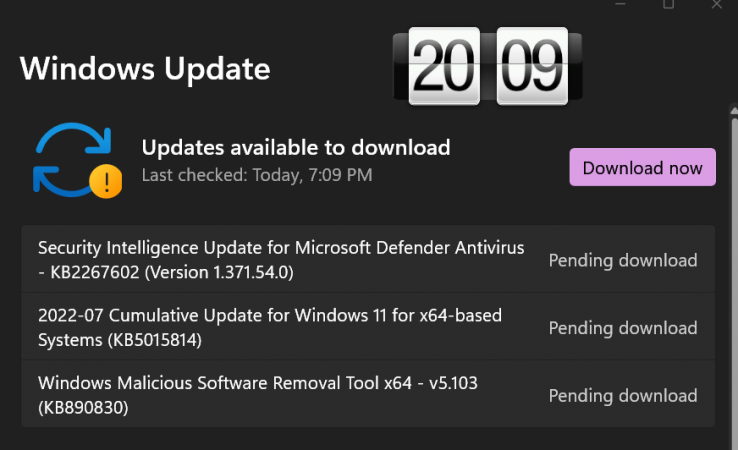Click the KB890830 identifier text
The height and width of the screenshot is (450, 738).
coord(83,408)
